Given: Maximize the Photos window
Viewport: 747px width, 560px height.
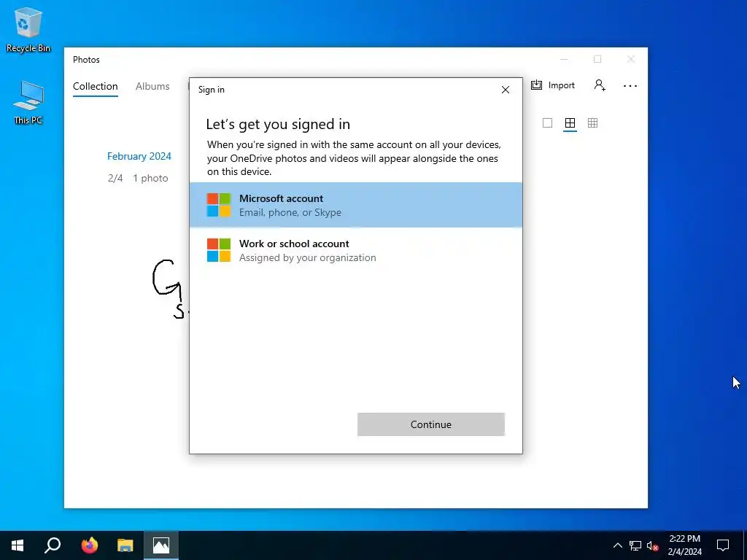Looking at the screenshot, I should coord(597,59).
